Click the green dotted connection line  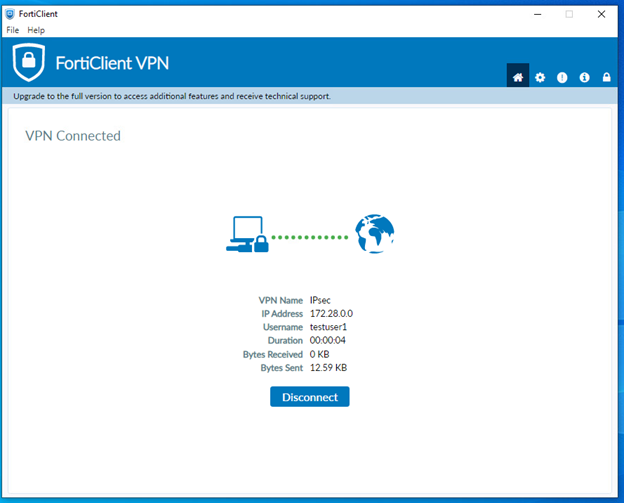(310, 237)
